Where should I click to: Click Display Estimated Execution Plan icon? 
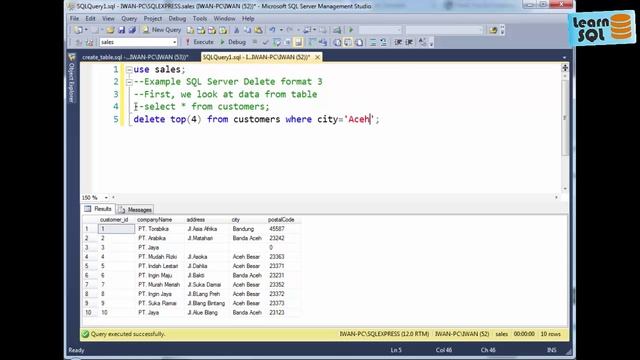pyautogui.click(x=277, y=42)
